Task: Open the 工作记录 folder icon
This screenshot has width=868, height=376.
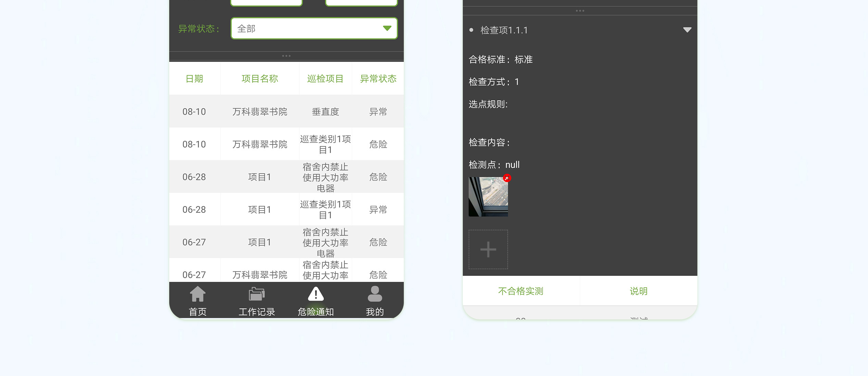Action: (x=257, y=294)
